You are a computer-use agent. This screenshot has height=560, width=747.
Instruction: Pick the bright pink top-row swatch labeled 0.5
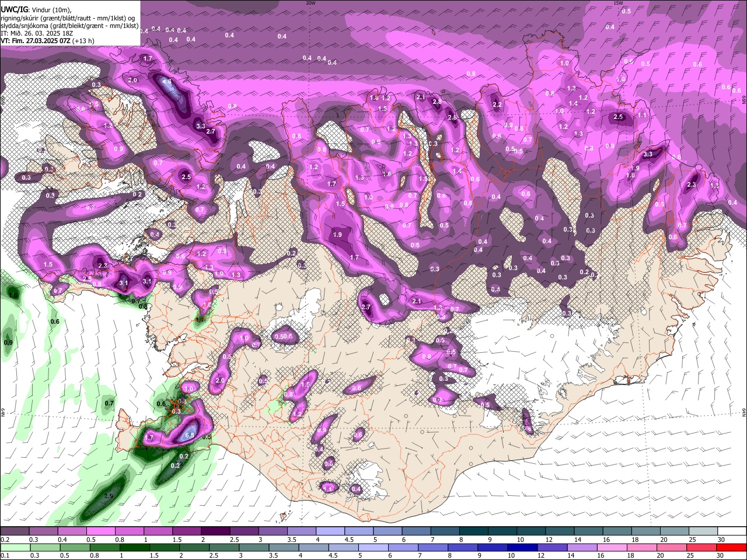[x=100, y=531]
